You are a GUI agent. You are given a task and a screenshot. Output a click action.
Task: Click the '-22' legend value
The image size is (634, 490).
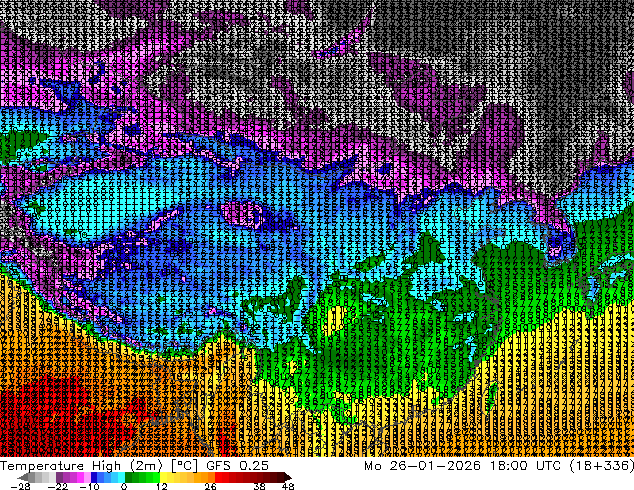57,486
